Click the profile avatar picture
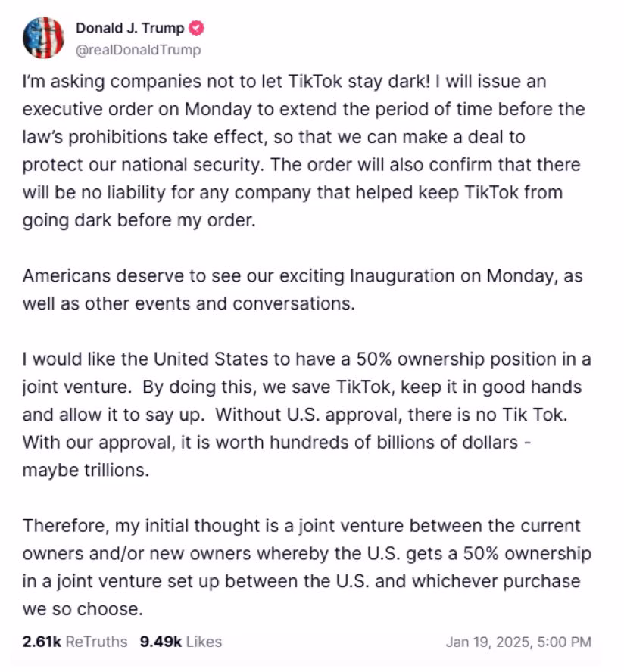Screen dimensions: 624x672 click(44, 38)
